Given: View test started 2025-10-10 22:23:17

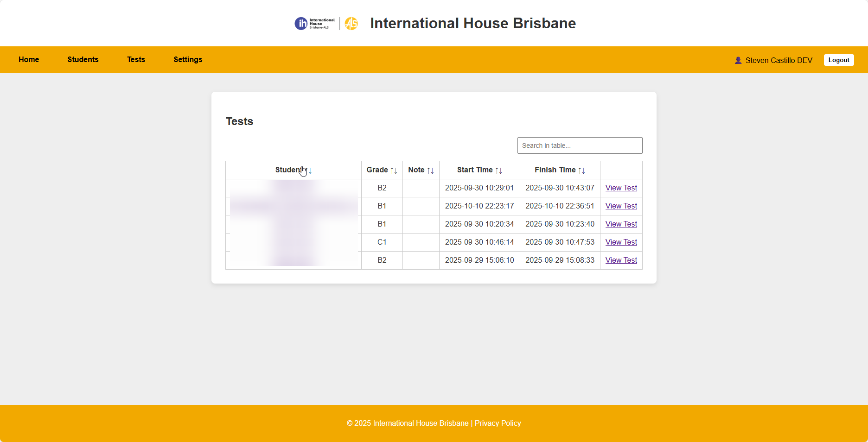Looking at the screenshot, I should pyautogui.click(x=621, y=206).
